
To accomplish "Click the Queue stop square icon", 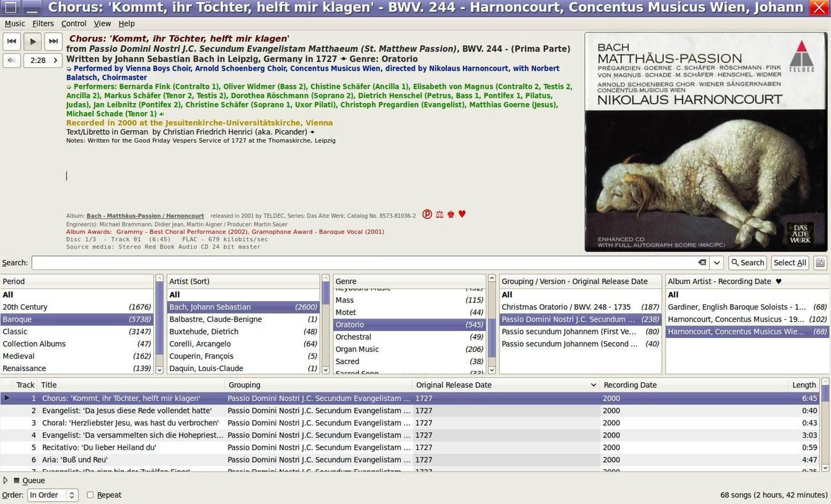I will pos(17,480).
